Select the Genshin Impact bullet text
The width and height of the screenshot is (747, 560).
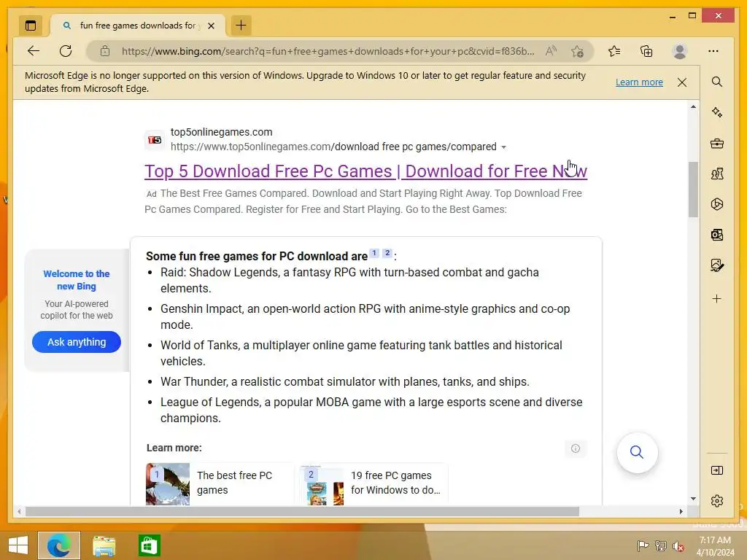point(365,316)
